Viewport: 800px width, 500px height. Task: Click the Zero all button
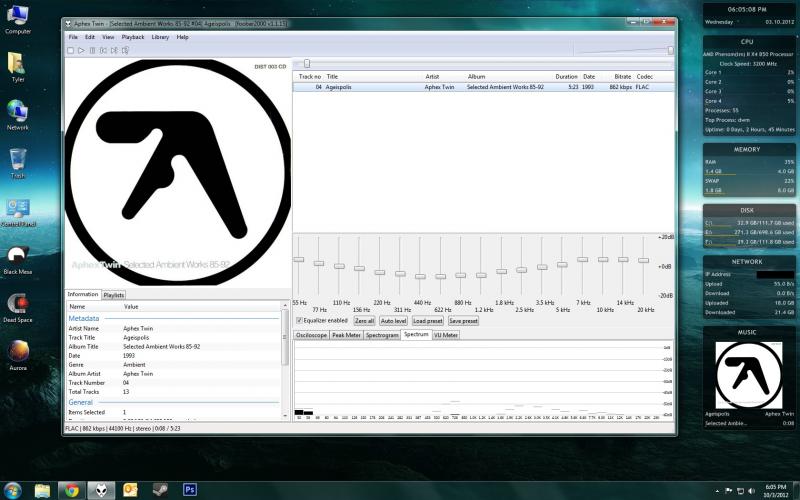click(364, 321)
